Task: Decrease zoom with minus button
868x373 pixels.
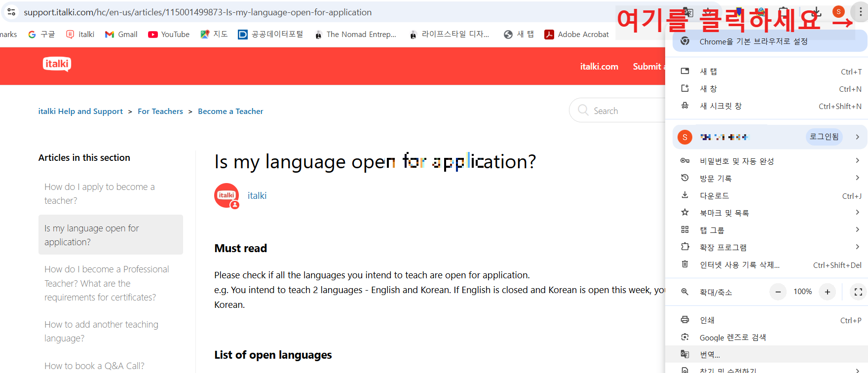Action: pos(778,292)
